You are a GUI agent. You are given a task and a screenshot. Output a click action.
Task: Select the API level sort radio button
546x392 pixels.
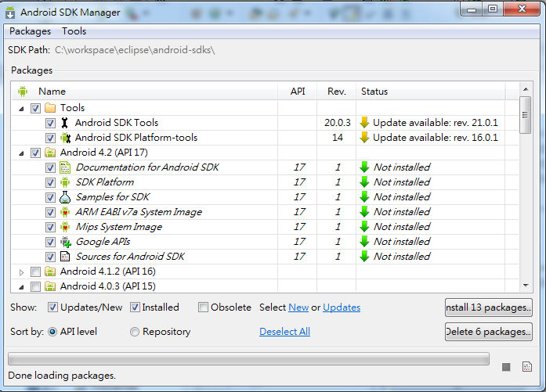52,332
